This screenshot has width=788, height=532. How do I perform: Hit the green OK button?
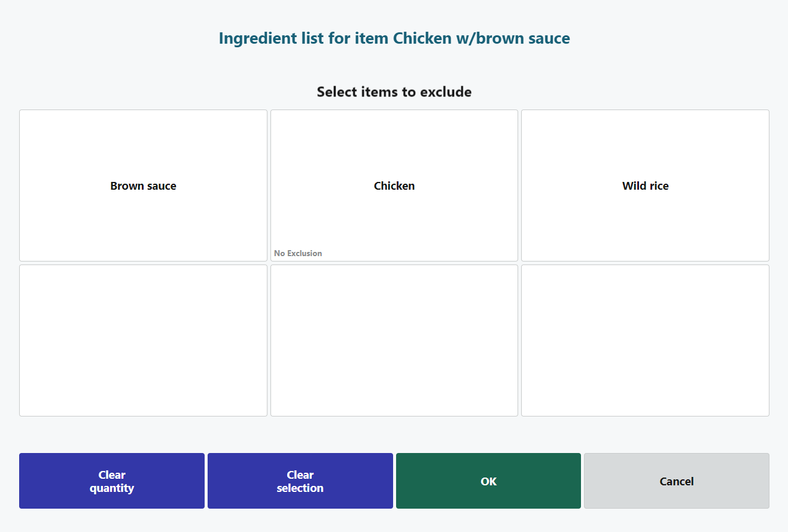click(488, 481)
